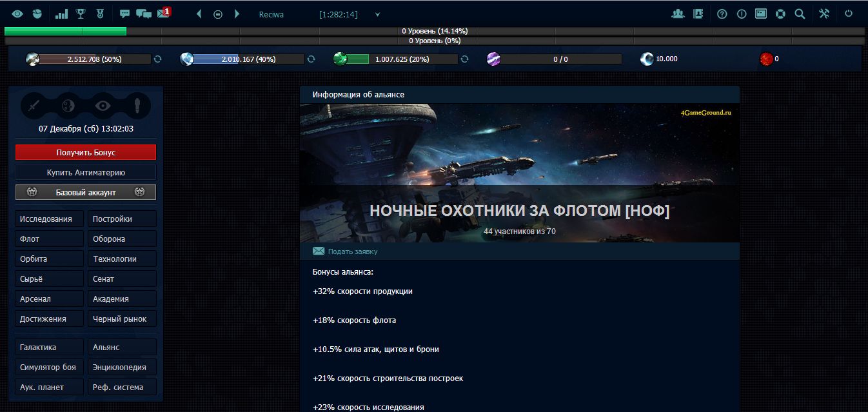
Task: Open the Технологии menu
Action: pos(122,259)
